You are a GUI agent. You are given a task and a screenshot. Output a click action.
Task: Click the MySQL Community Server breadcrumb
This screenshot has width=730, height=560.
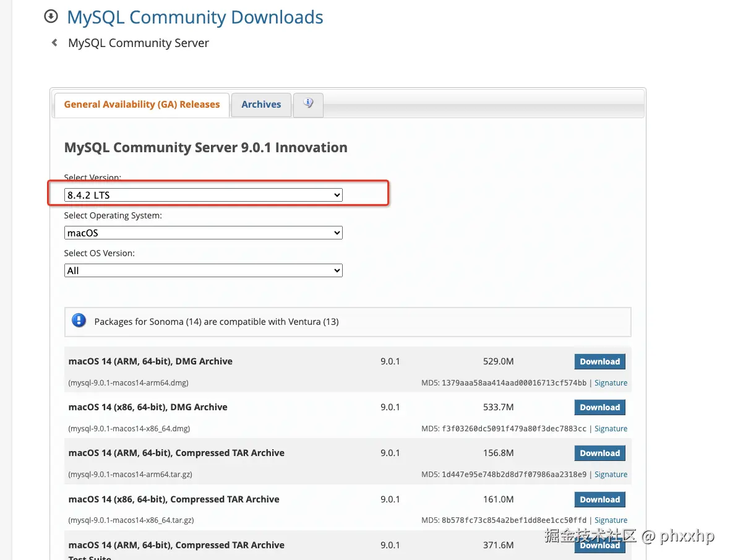(139, 43)
